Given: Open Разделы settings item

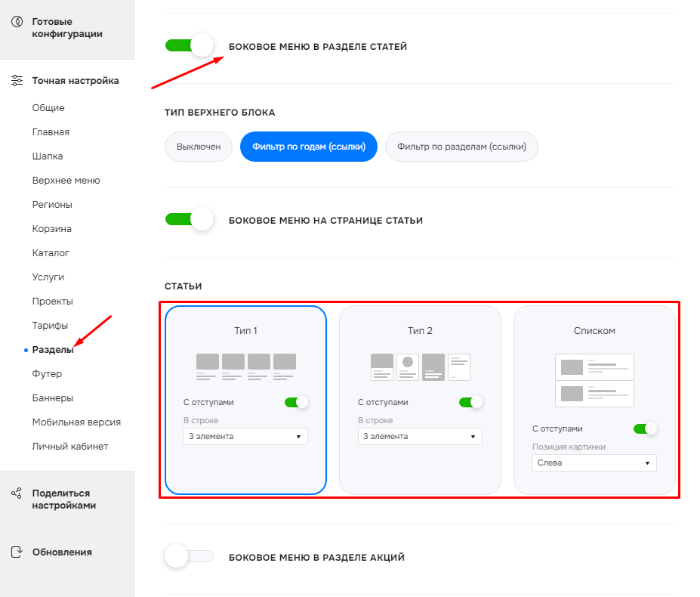Looking at the screenshot, I should (53, 349).
